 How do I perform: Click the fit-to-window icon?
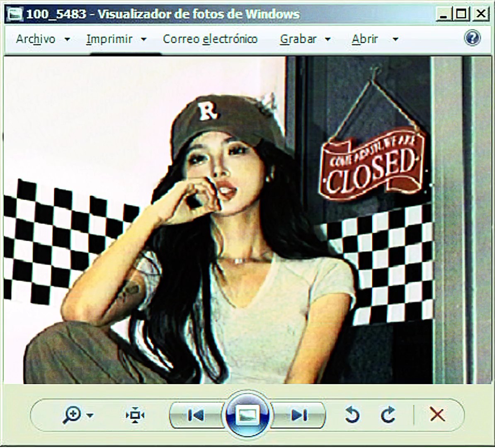point(135,414)
